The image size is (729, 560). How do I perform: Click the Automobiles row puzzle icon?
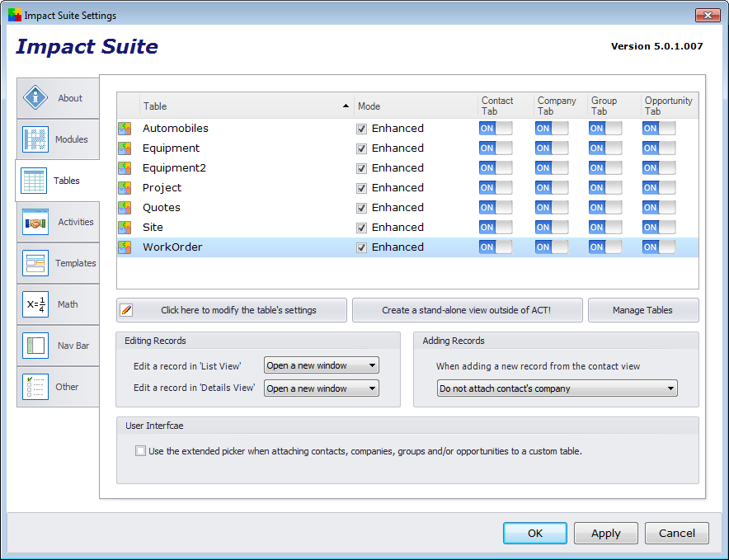coord(125,129)
